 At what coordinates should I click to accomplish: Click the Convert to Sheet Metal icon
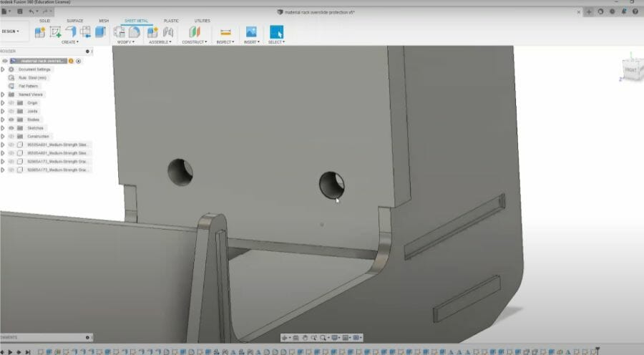click(x=85, y=32)
